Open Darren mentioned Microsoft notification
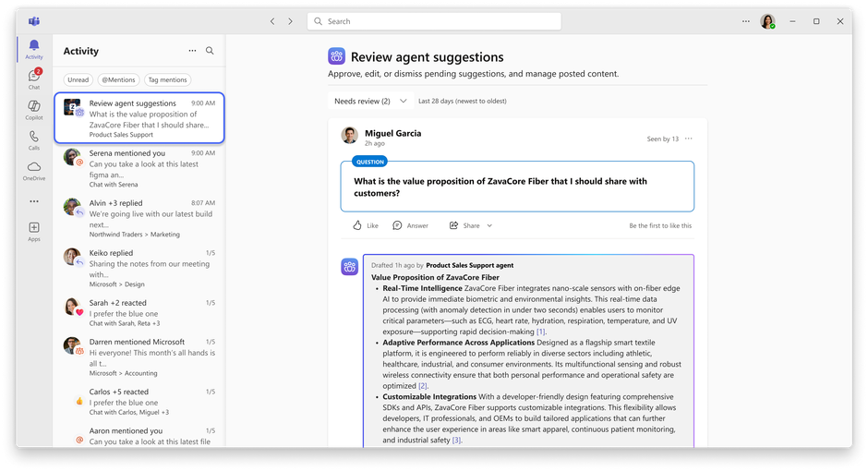 [139, 357]
